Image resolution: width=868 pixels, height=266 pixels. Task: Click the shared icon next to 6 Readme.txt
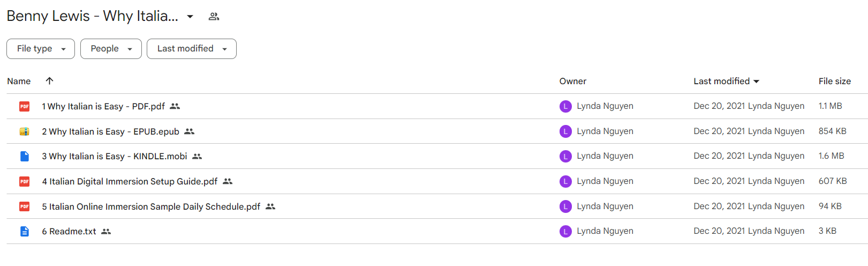point(106,231)
